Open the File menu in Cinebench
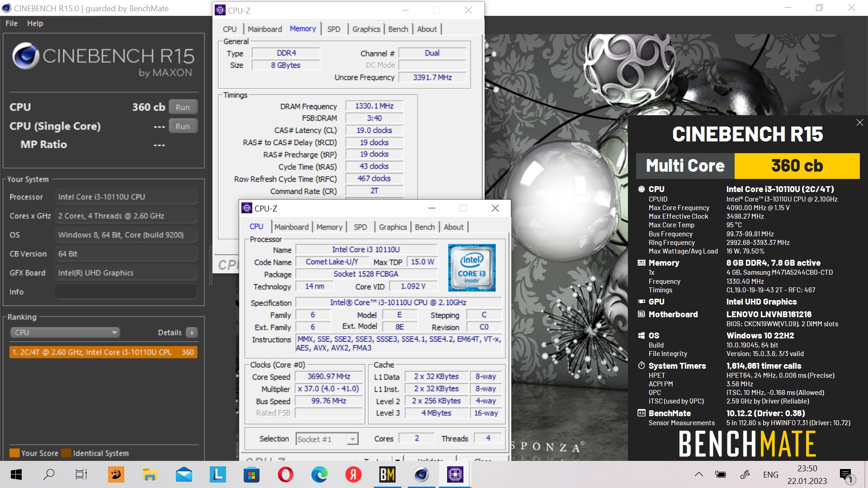 tap(11, 23)
